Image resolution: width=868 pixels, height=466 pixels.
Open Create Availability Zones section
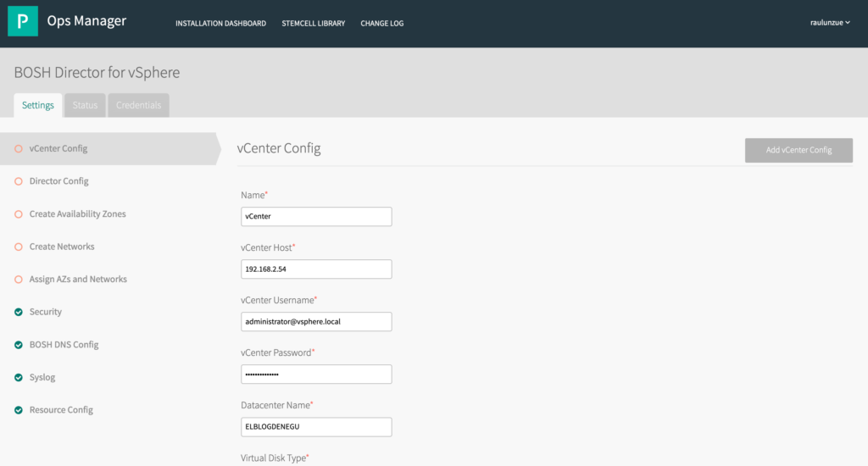77,214
